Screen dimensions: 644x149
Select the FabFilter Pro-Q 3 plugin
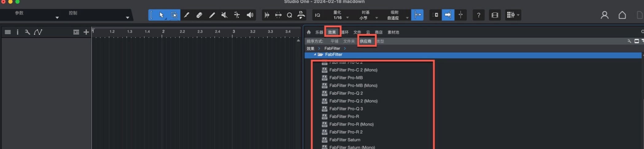click(x=346, y=109)
